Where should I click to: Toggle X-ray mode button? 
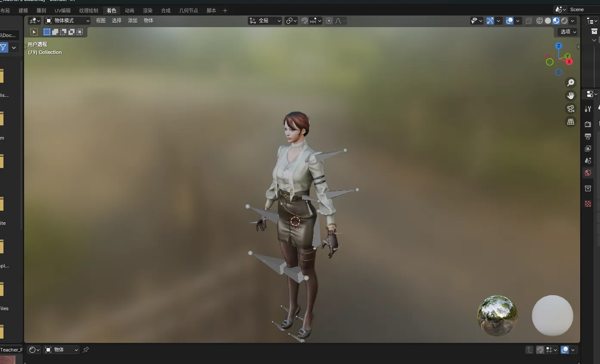(529, 21)
